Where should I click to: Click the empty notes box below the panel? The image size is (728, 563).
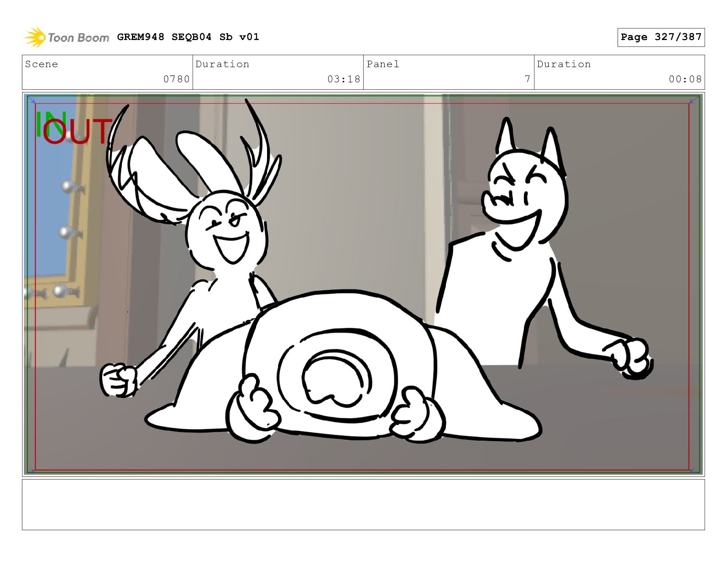tap(363, 505)
